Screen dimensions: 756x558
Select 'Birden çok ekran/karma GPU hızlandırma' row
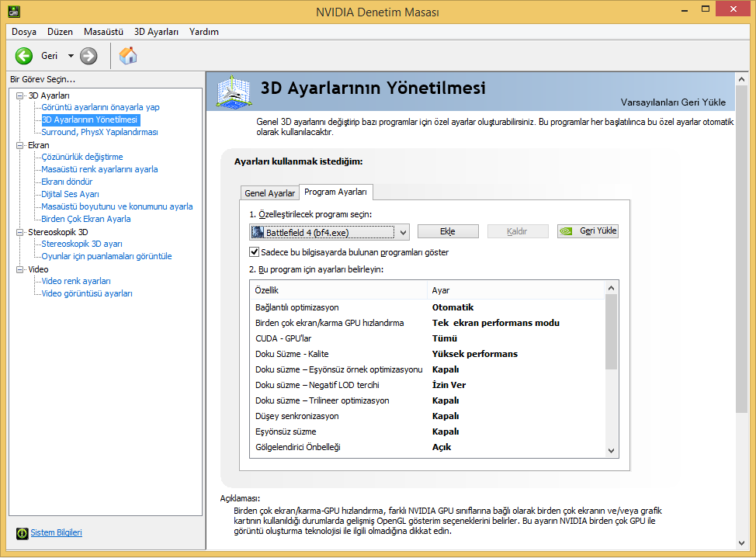point(427,323)
